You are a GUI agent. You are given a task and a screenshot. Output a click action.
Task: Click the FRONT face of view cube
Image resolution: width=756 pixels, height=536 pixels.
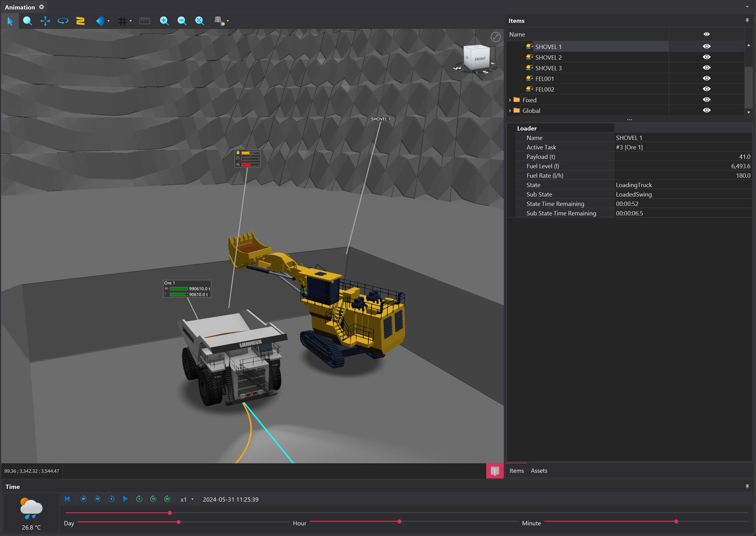[480, 59]
